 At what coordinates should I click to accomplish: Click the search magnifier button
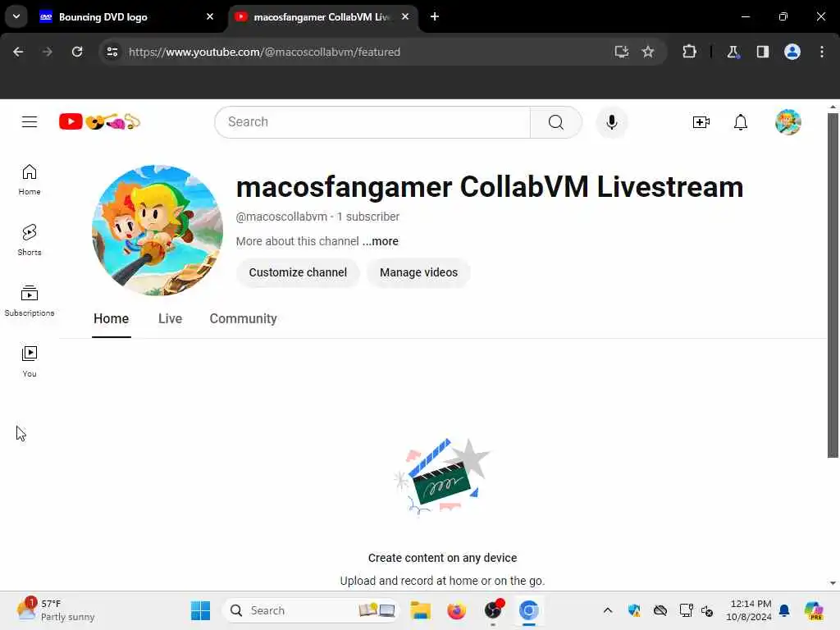coord(555,122)
